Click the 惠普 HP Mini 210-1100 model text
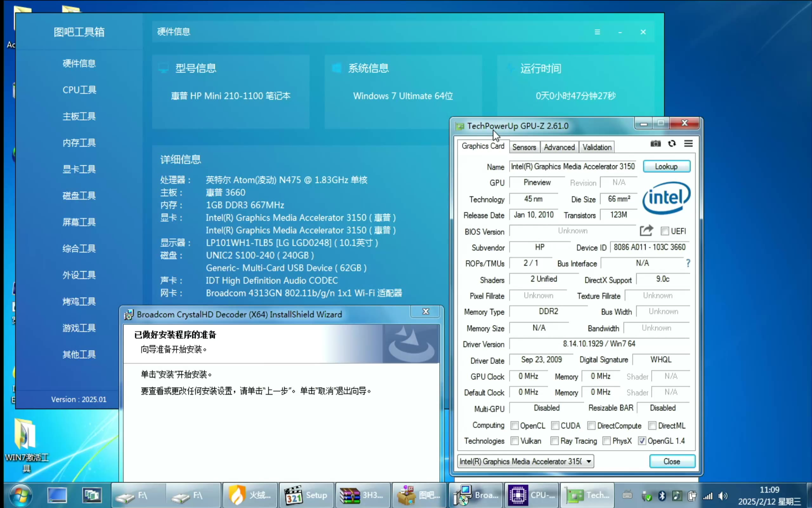 coord(231,96)
